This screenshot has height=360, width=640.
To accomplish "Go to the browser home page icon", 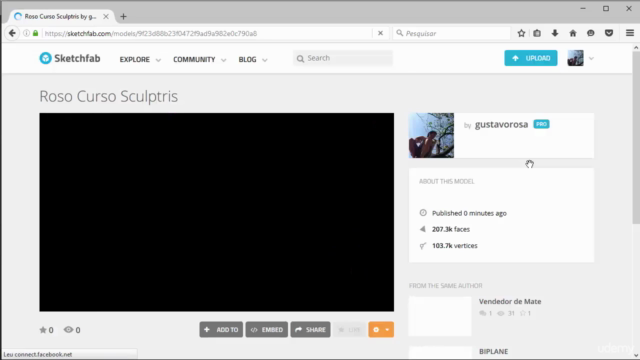I will click(x=573, y=33).
